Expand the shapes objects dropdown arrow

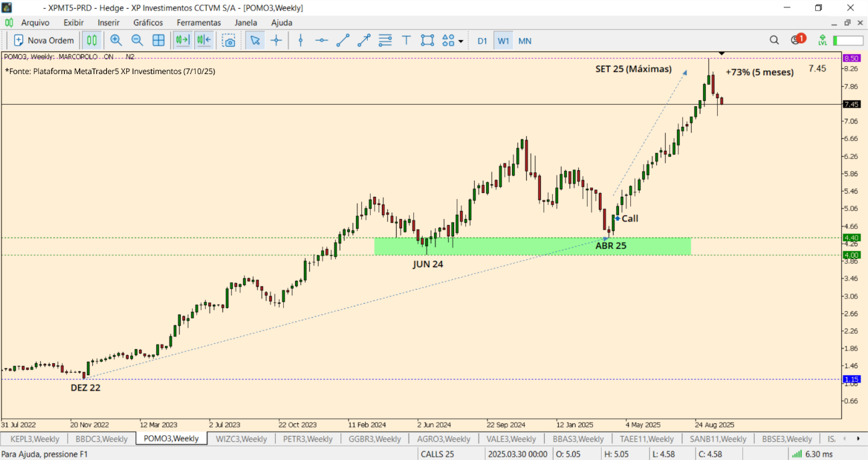[x=461, y=41]
